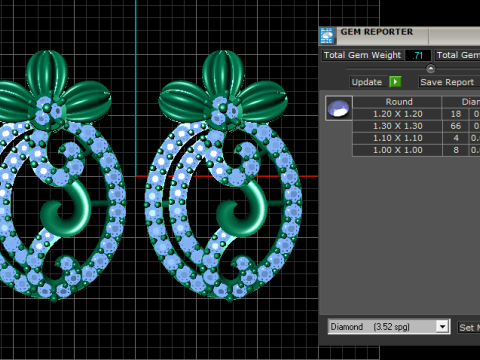
Task: Click the Round column header
Action: [x=397, y=102]
